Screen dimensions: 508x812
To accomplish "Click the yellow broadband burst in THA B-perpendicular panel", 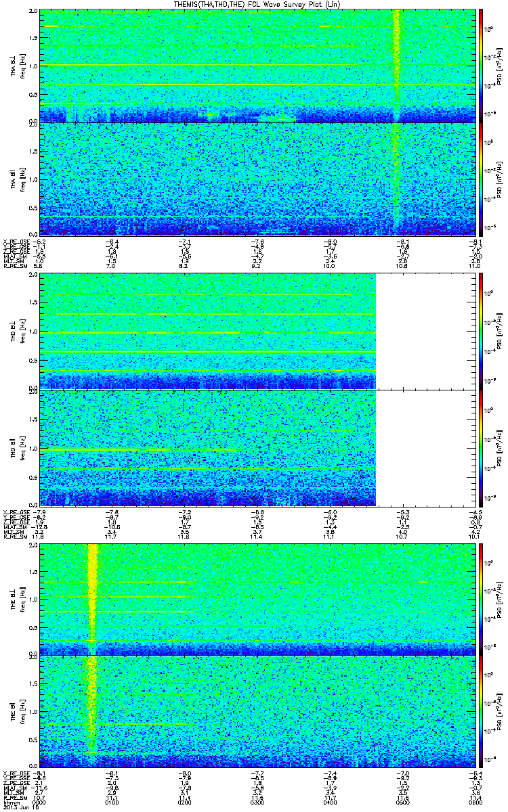I will point(397,66).
